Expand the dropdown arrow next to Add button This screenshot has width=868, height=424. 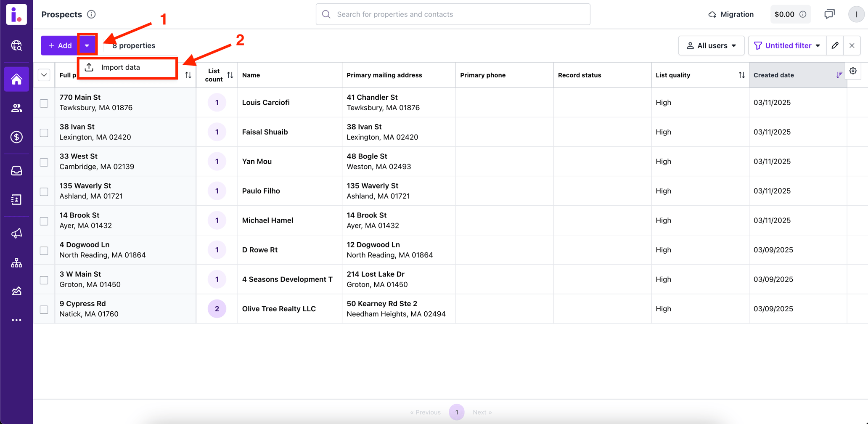click(87, 45)
